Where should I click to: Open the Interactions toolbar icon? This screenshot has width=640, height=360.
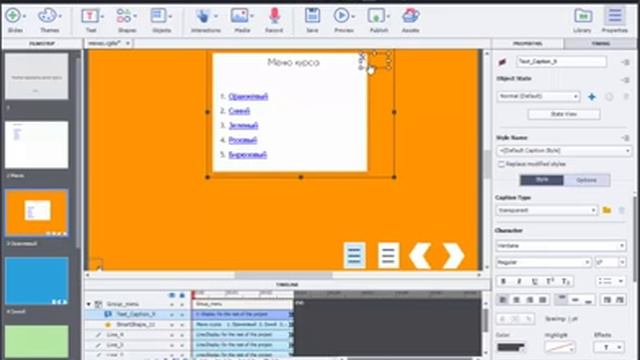pos(203,16)
